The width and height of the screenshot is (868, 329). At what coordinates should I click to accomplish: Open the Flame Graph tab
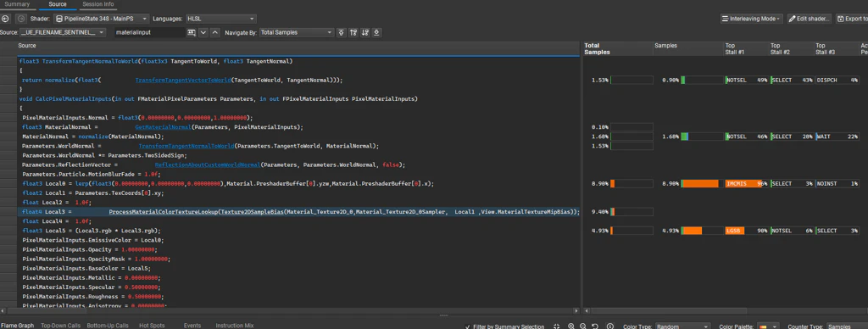pyautogui.click(x=17, y=326)
